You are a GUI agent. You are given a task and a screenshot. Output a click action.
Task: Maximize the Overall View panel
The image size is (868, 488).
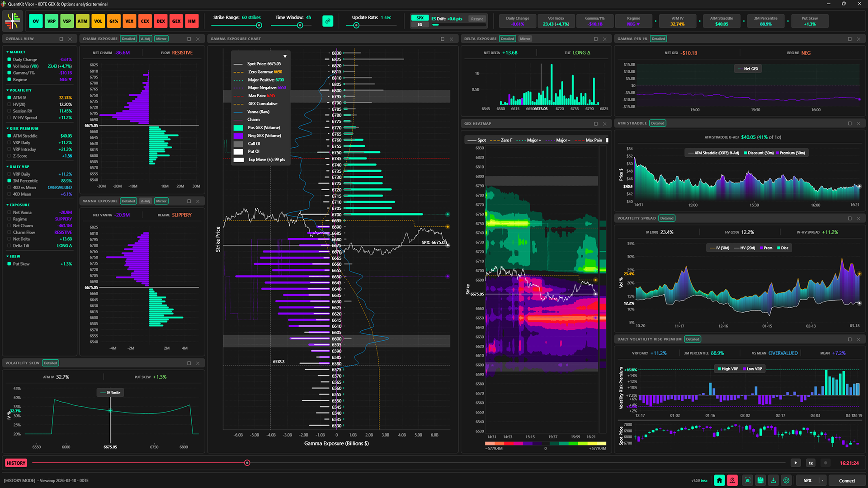pyautogui.click(x=61, y=39)
